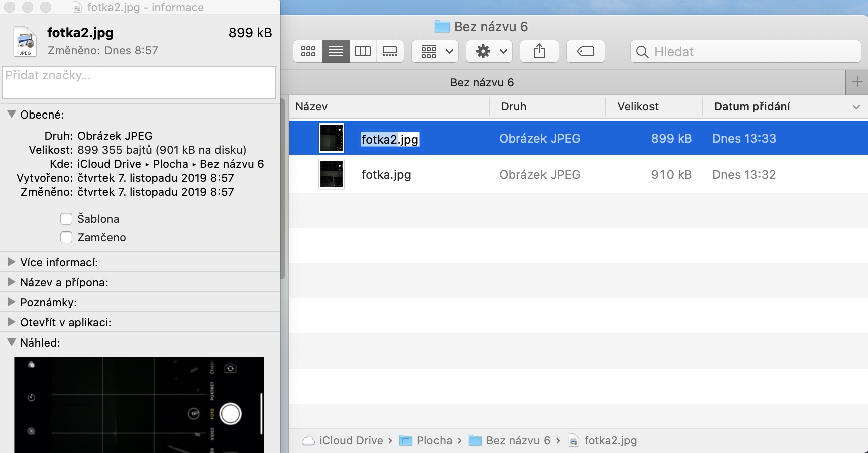Click the Share toolbar button
The width and height of the screenshot is (868, 453).
[539, 51]
